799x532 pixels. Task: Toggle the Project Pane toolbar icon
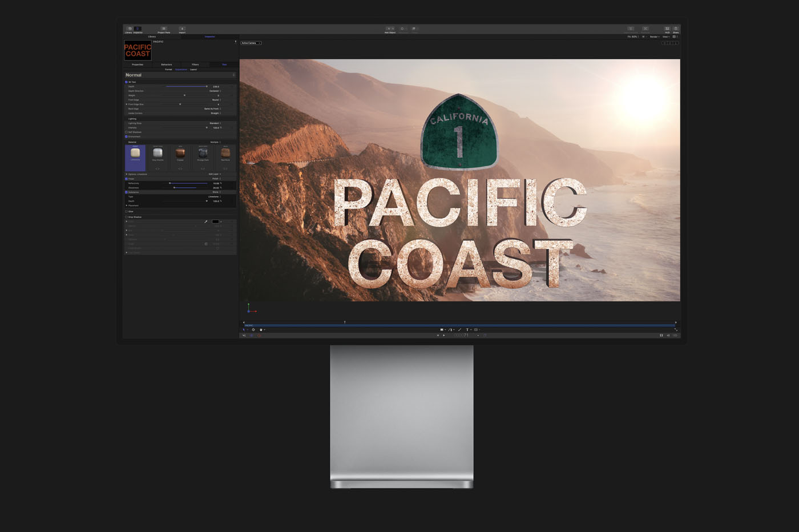pos(164,29)
